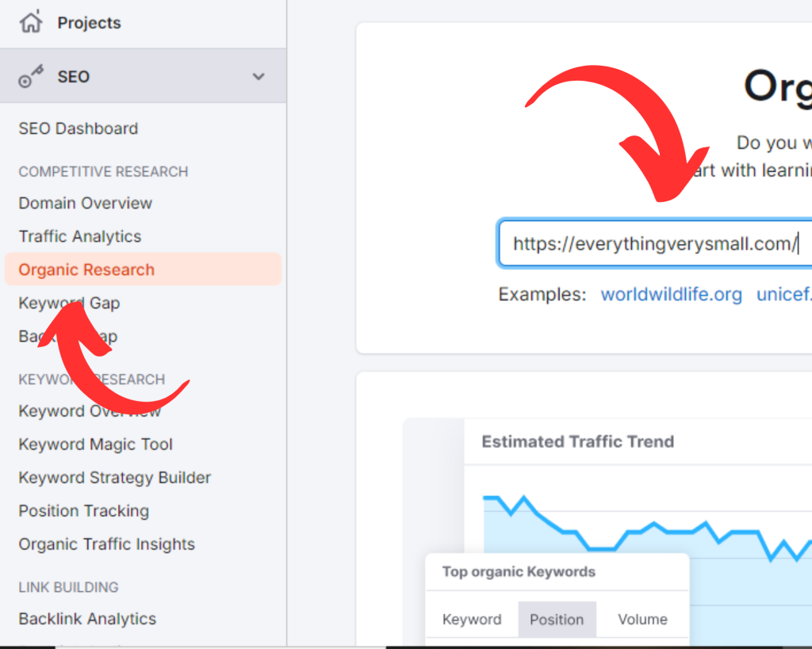Screen dimensions: 812x649
Task: Select the Volume column header
Action: [x=642, y=620]
